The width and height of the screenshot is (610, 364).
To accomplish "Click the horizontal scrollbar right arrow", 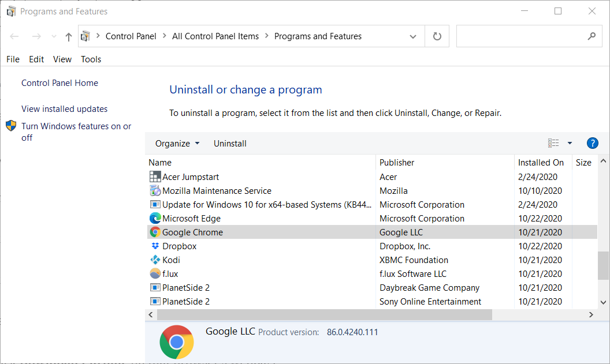I will [x=591, y=314].
